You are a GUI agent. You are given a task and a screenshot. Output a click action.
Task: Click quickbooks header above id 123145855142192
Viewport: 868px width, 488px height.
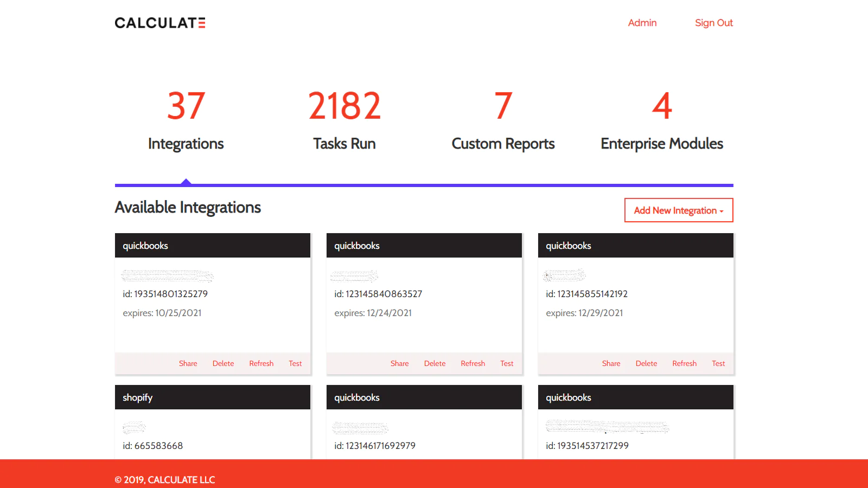636,246
